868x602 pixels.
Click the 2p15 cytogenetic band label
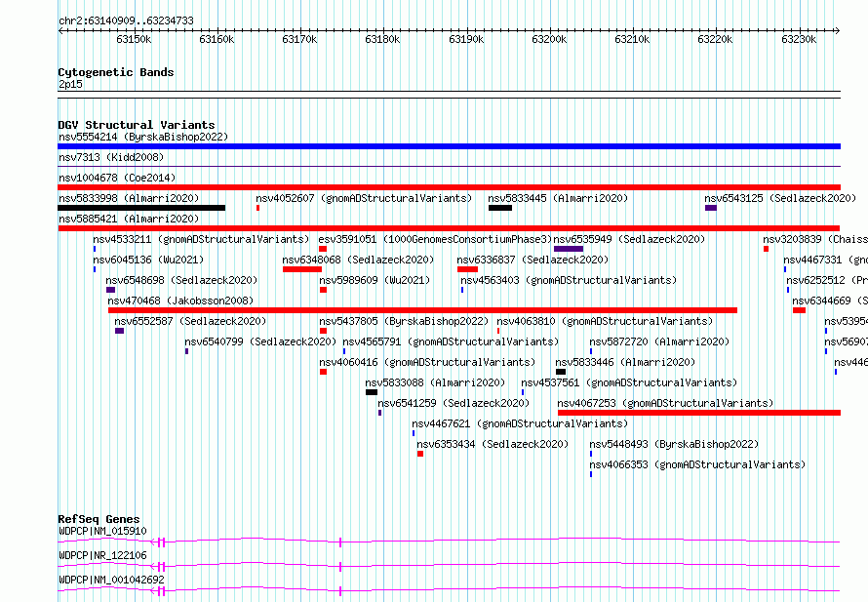[70, 84]
